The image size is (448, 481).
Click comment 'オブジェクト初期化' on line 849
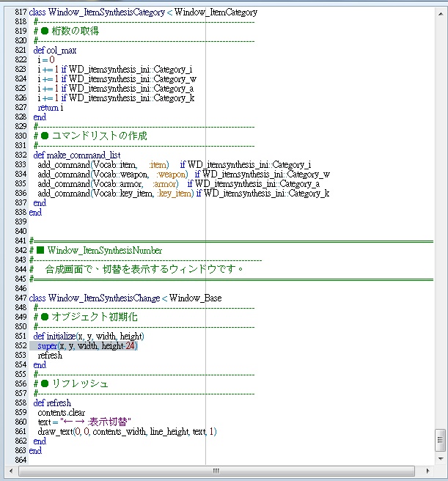[95, 317]
